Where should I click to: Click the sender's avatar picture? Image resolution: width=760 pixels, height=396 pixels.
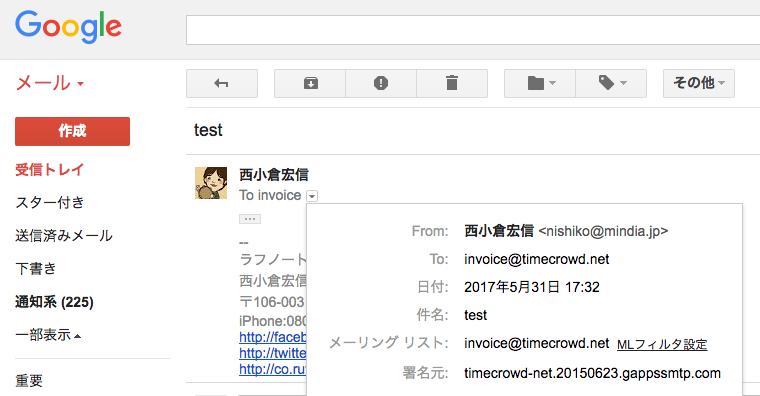pyautogui.click(x=211, y=183)
